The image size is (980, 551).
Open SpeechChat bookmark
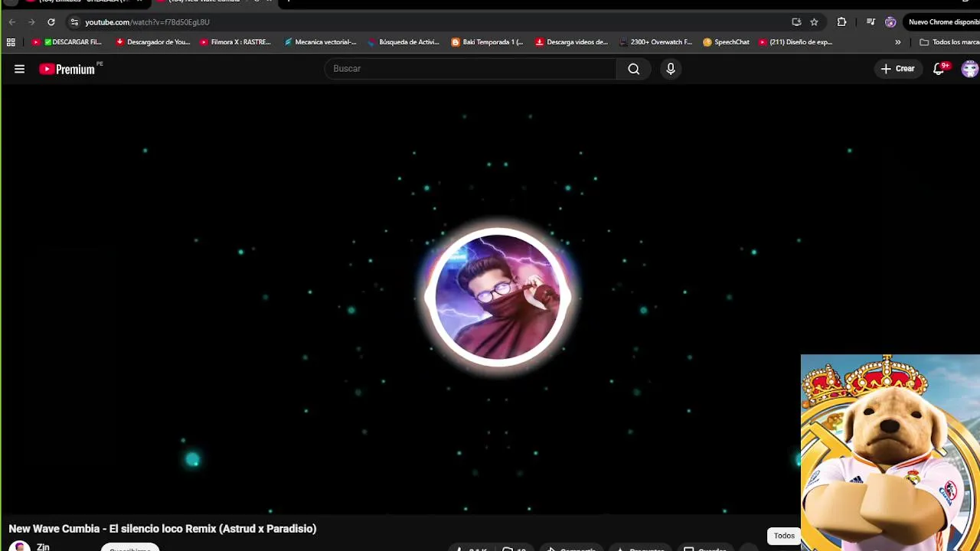point(727,42)
